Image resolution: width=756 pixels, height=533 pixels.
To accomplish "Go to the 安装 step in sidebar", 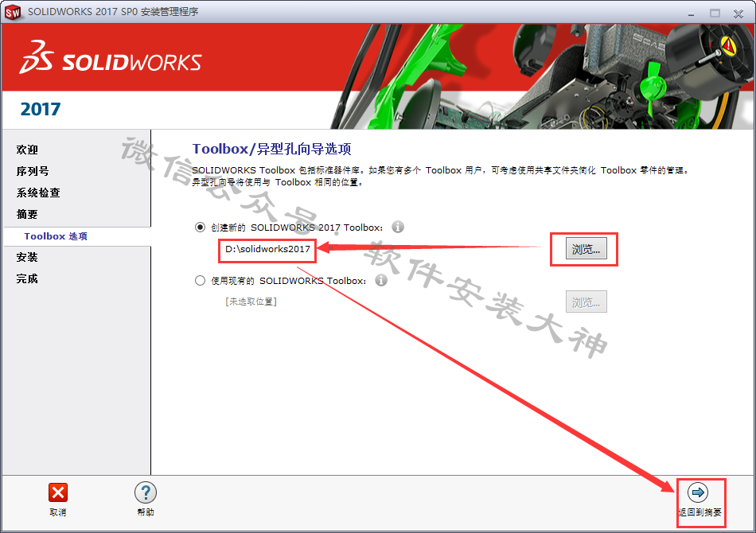I will point(27,257).
